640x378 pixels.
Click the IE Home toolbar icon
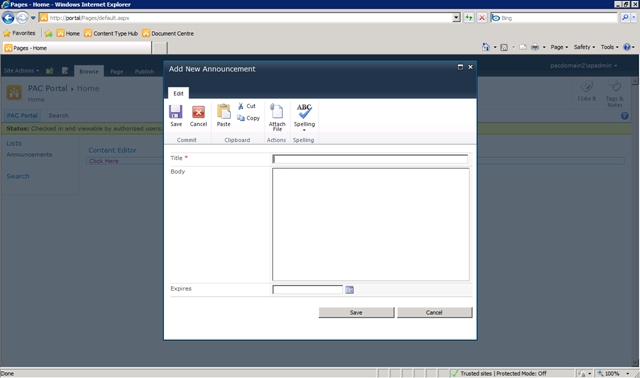[486, 47]
